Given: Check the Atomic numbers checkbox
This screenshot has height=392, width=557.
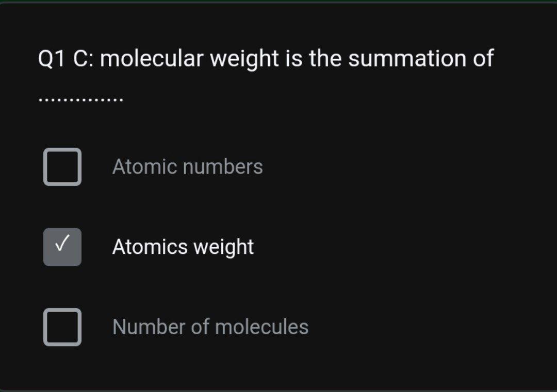Looking at the screenshot, I should tap(62, 166).
